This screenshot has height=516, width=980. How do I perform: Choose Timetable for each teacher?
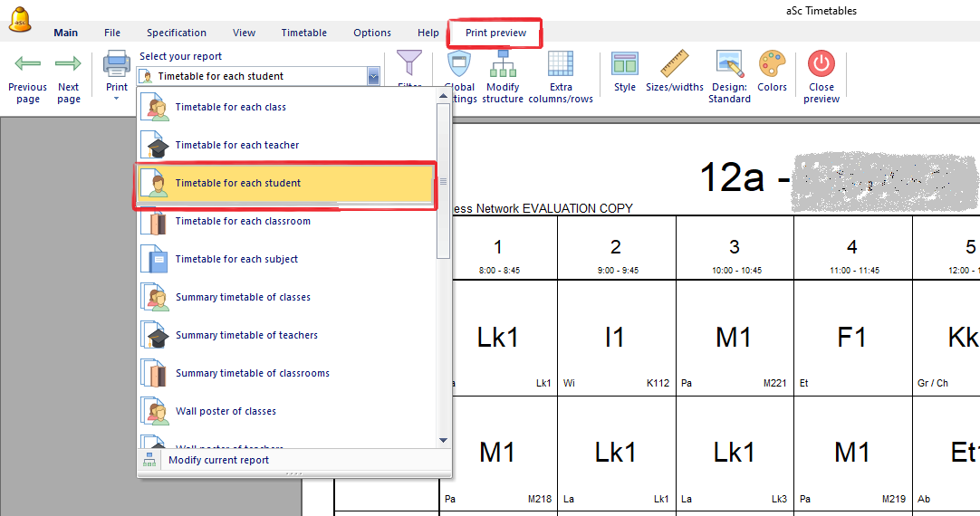pos(236,145)
